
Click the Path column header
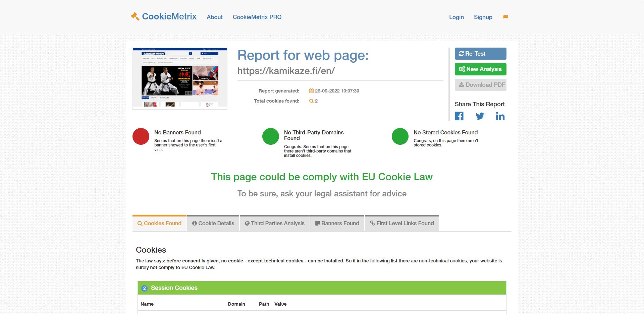[264, 304]
